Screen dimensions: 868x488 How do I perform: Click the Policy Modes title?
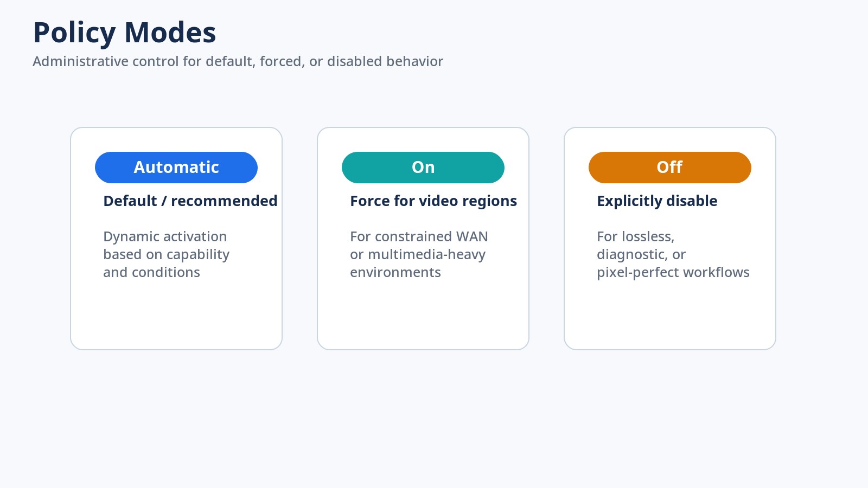125,33
